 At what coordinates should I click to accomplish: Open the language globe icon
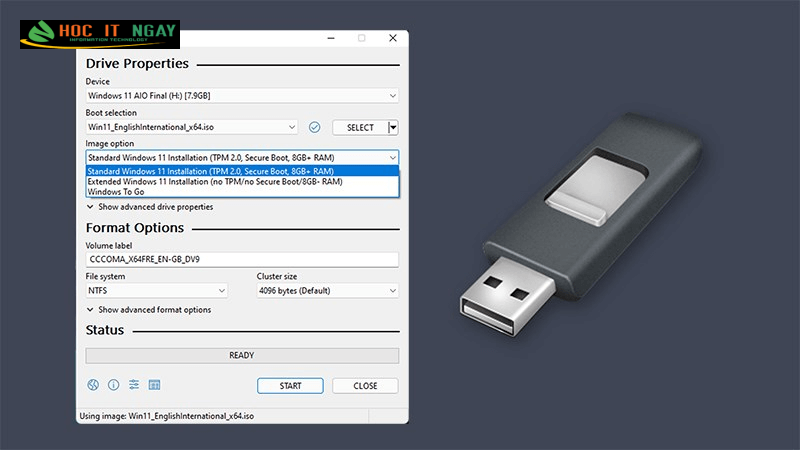coord(93,385)
